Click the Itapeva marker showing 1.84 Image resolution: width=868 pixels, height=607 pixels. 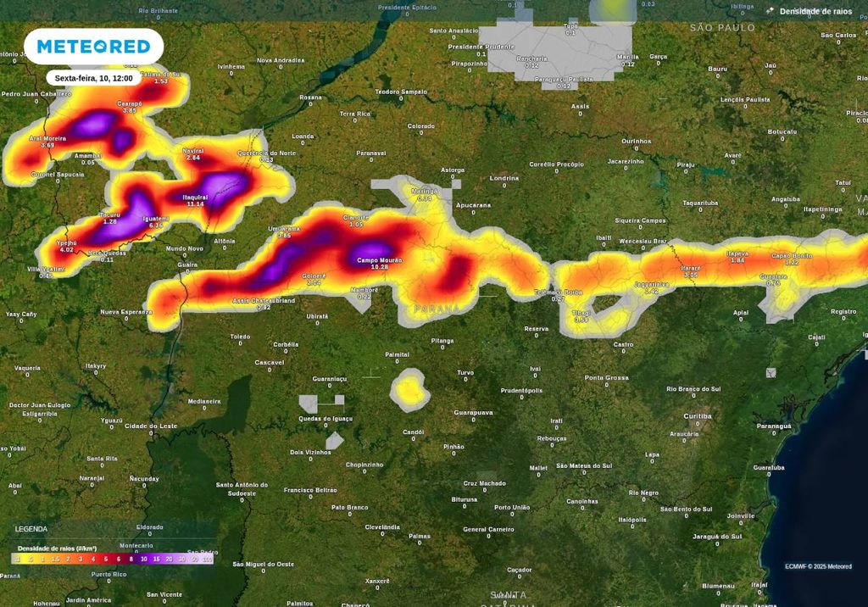click(x=736, y=256)
